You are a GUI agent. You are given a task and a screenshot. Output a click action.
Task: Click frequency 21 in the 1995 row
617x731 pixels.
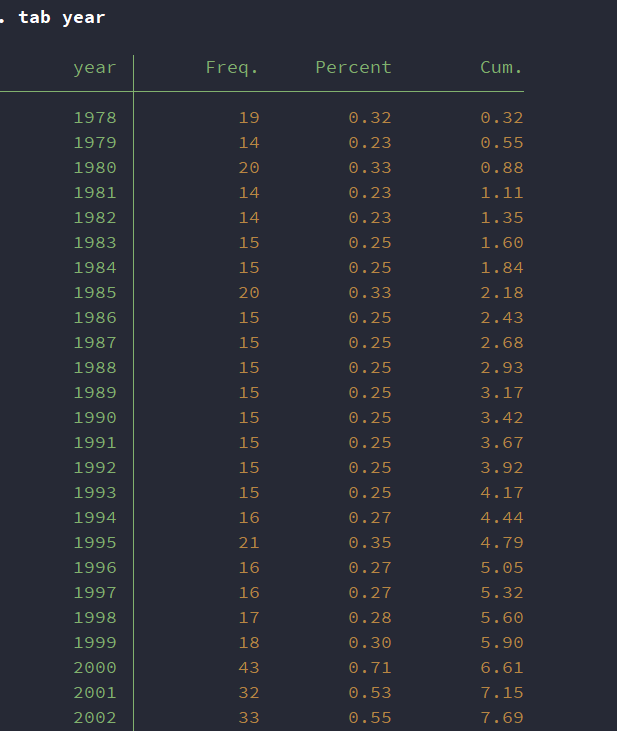248,543
